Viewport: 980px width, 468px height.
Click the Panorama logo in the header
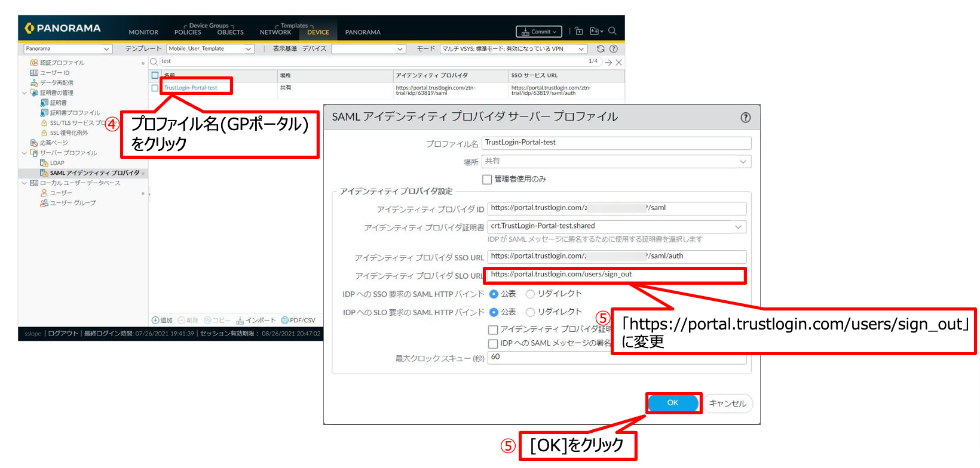pos(63,28)
